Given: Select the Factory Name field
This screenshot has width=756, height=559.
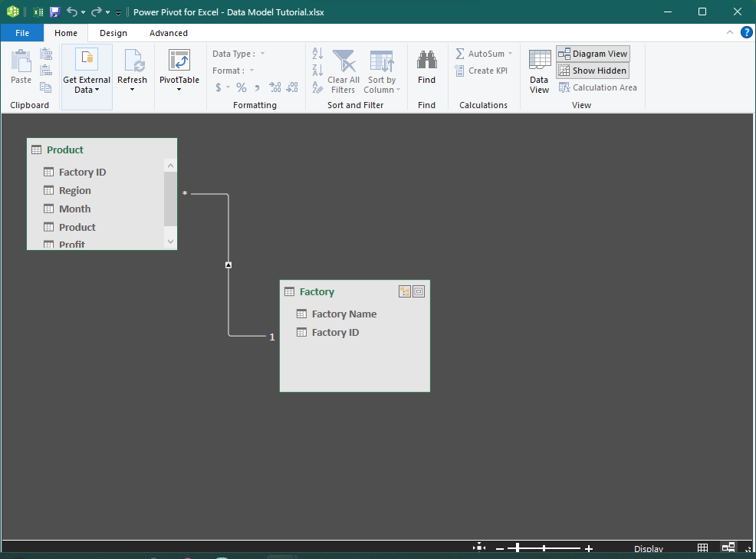Looking at the screenshot, I should pyautogui.click(x=343, y=314).
